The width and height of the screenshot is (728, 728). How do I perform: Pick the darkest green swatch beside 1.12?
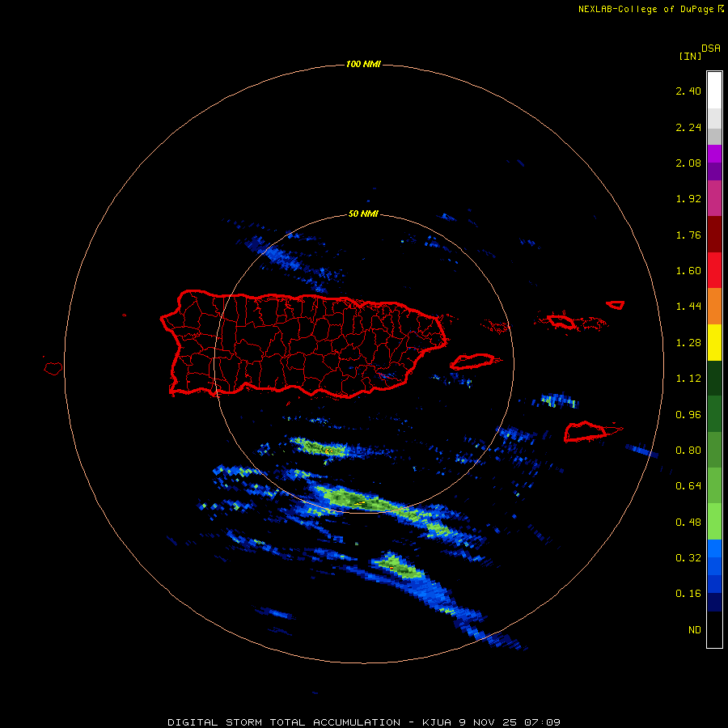click(714, 378)
